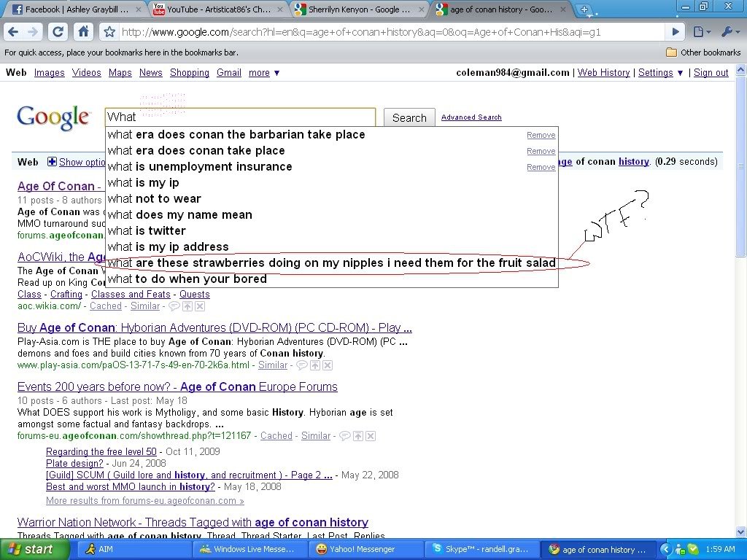
Task: Open comment icon on aoc.wikia.com result
Action: tap(174, 306)
